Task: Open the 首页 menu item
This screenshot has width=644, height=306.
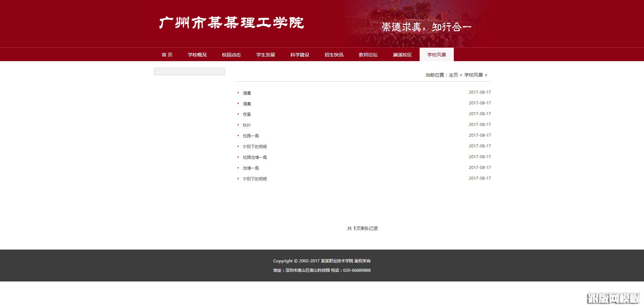Action: (167, 54)
